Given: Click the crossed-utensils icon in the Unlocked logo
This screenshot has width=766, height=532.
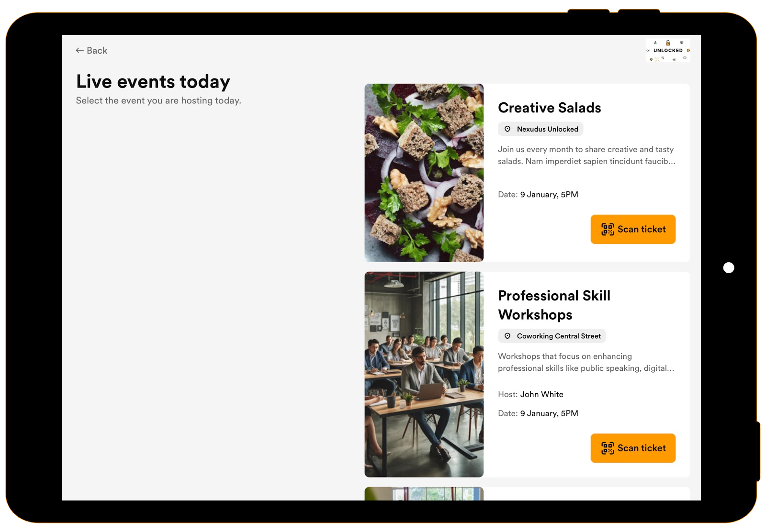Looking at the screenshot, I should [657, 59].
